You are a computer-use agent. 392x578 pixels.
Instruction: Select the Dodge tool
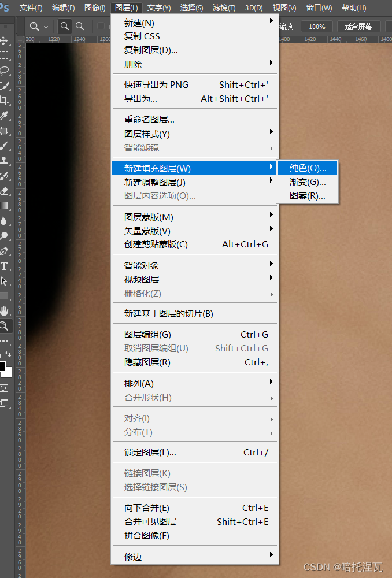[4, 236]
